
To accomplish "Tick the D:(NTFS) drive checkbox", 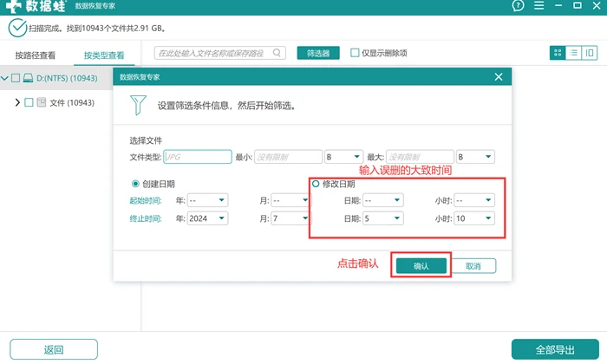I will (16, 78).
